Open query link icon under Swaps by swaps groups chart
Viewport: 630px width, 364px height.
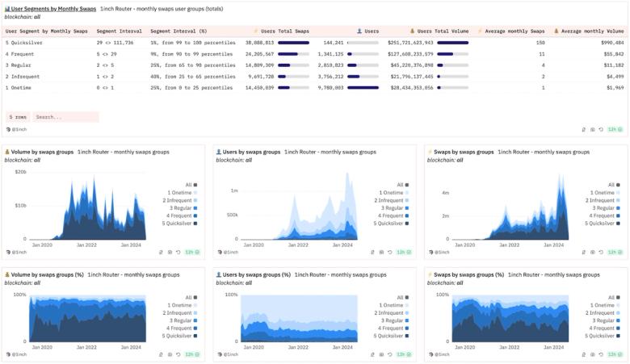[584, 252]
